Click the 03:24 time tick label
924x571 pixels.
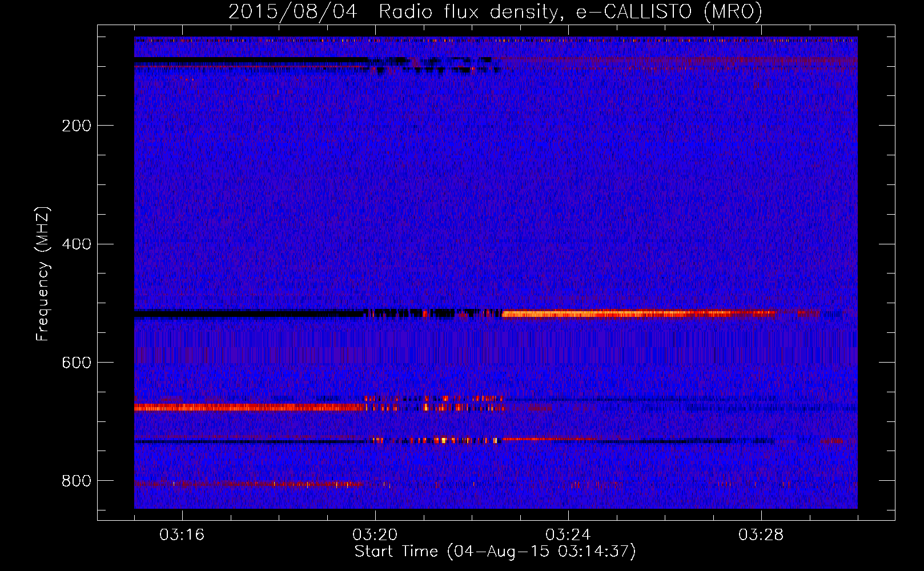click(x=568, y=535)
